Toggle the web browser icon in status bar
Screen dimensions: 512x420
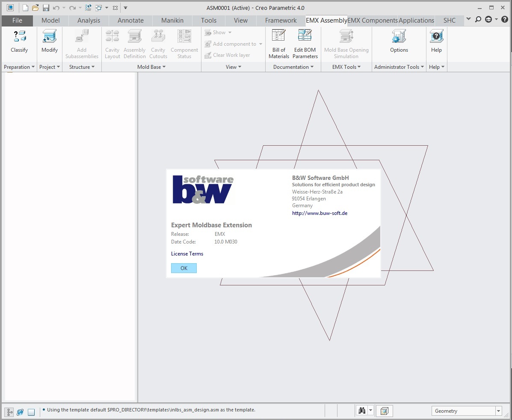tap(20, 412)
